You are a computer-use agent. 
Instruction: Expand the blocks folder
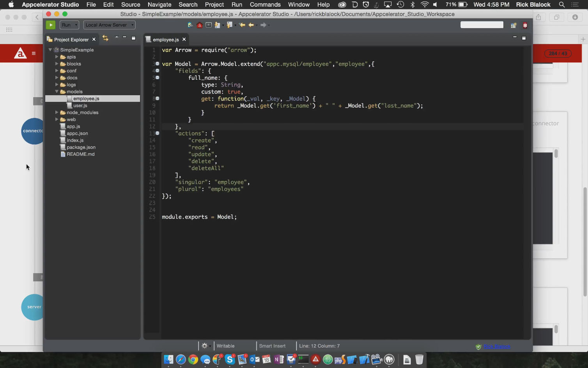(x=57, y=64)
